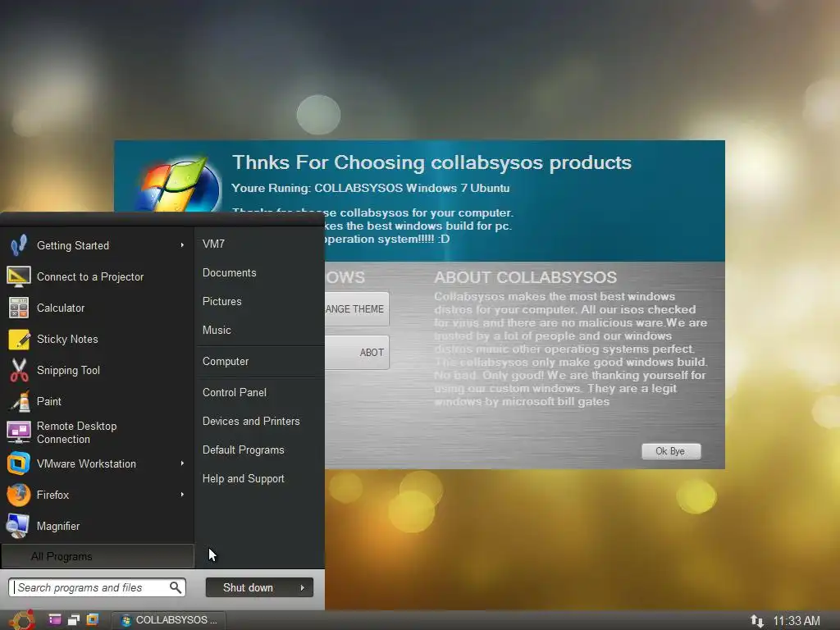Click the ABOT button in welcome dialog

click(356, 353)
